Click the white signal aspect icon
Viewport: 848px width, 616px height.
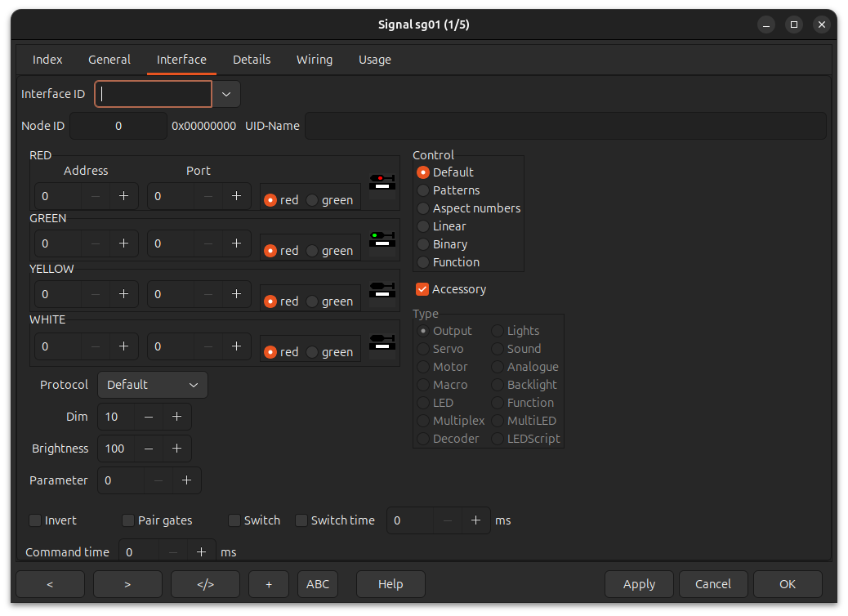(x=382, y=342)
